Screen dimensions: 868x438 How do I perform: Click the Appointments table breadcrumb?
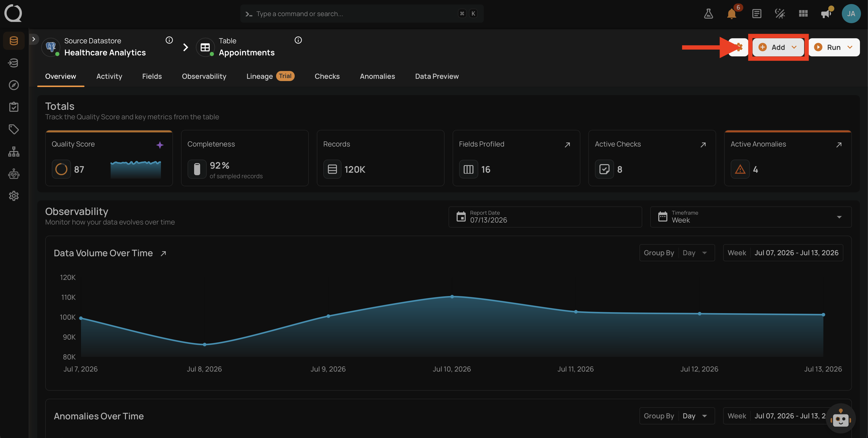click(x=246, y=53)
